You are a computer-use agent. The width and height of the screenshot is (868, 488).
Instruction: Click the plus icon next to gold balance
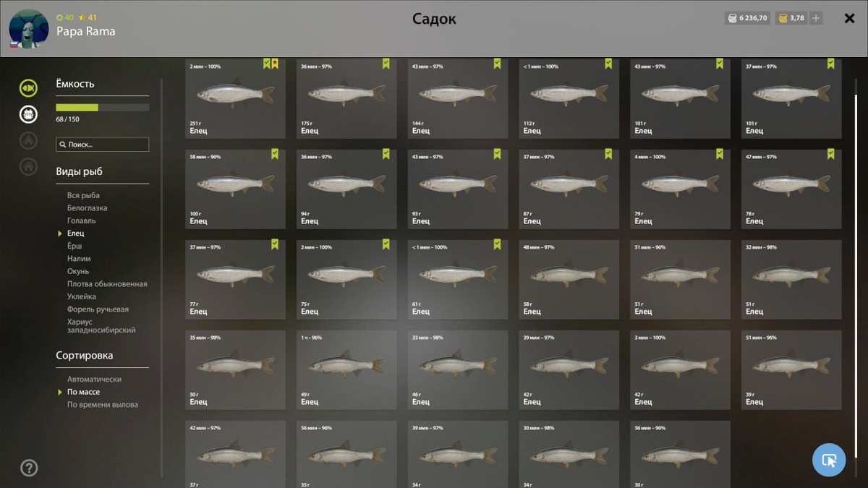816,18
